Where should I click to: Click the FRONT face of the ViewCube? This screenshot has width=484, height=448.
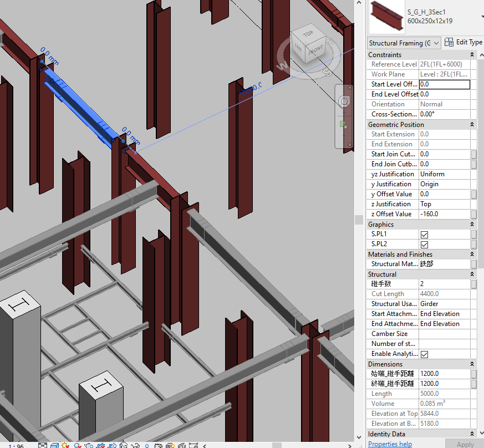click(x=317, y=50)
